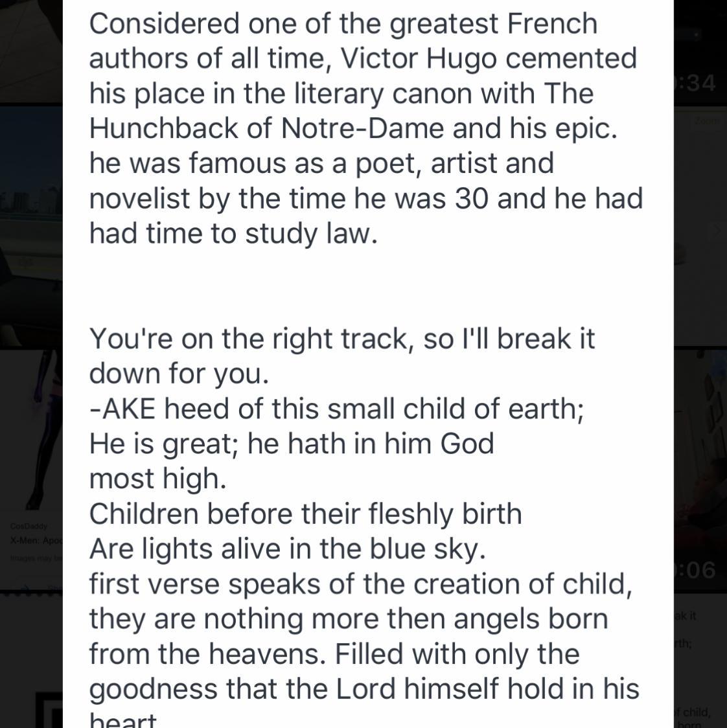Click 'Children before their fleshly birth' line
This screenshot has width=727, height=728.
306,514
